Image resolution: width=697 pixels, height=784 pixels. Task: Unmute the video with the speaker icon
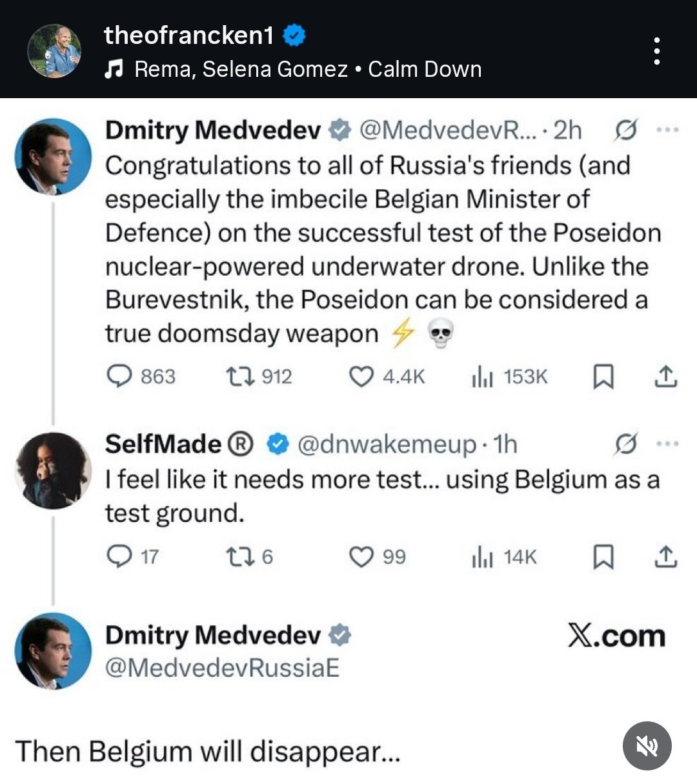click(x=647, y=746)
